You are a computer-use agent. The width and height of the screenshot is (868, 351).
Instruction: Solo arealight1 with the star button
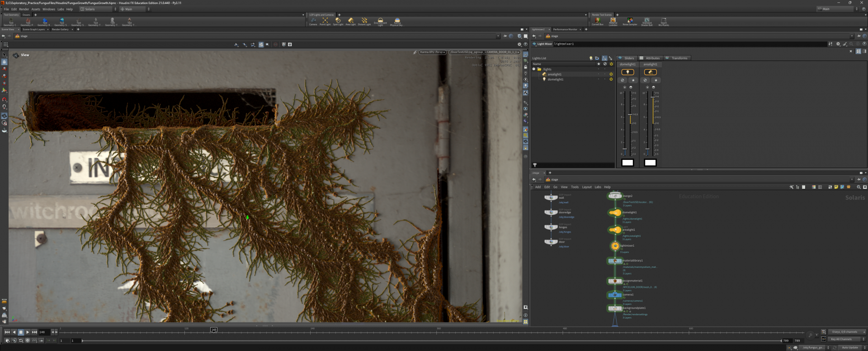click(656, 80)
